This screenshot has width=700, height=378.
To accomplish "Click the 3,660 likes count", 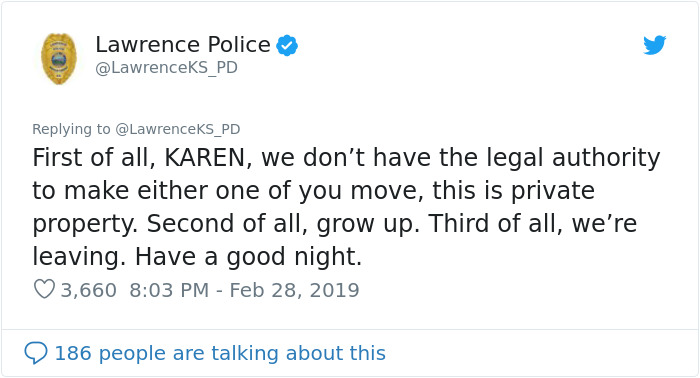I will 88,290.
